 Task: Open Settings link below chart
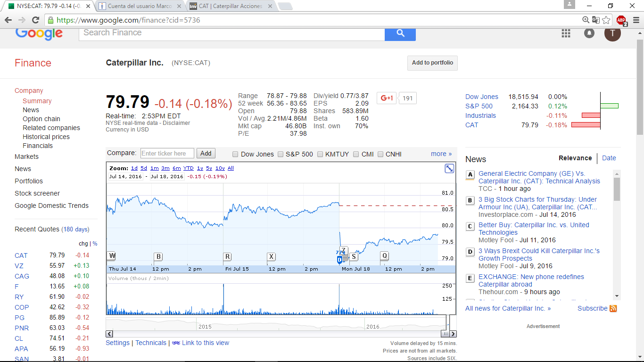tap(117, 343)
